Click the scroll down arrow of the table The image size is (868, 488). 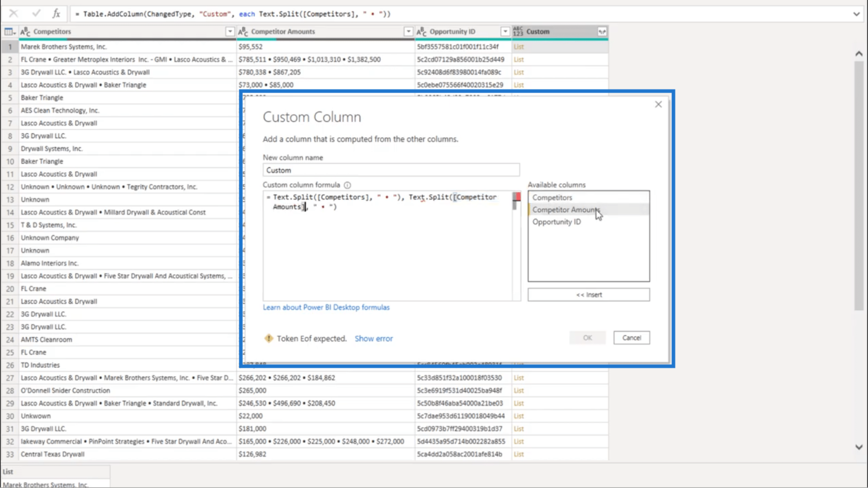859,447
